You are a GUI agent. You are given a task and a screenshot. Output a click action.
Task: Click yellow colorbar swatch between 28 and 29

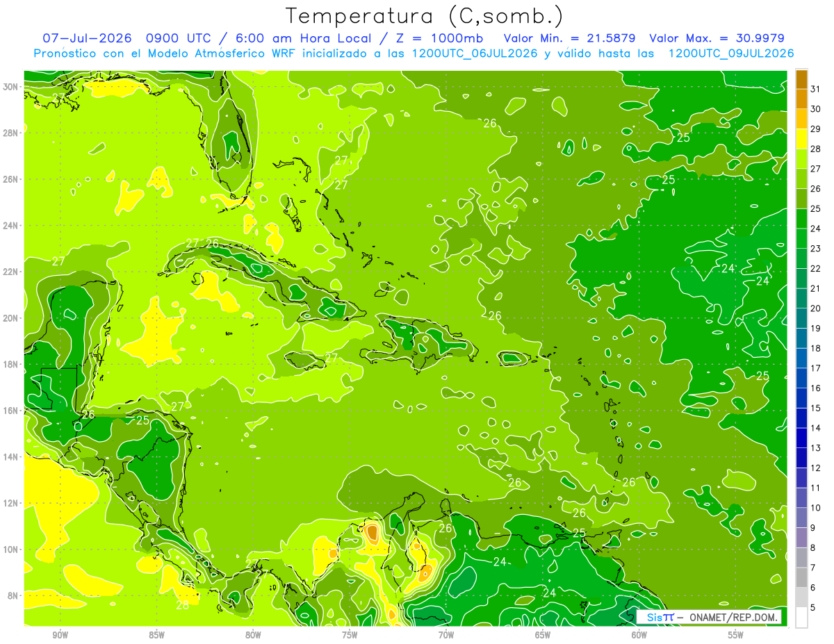801,139
